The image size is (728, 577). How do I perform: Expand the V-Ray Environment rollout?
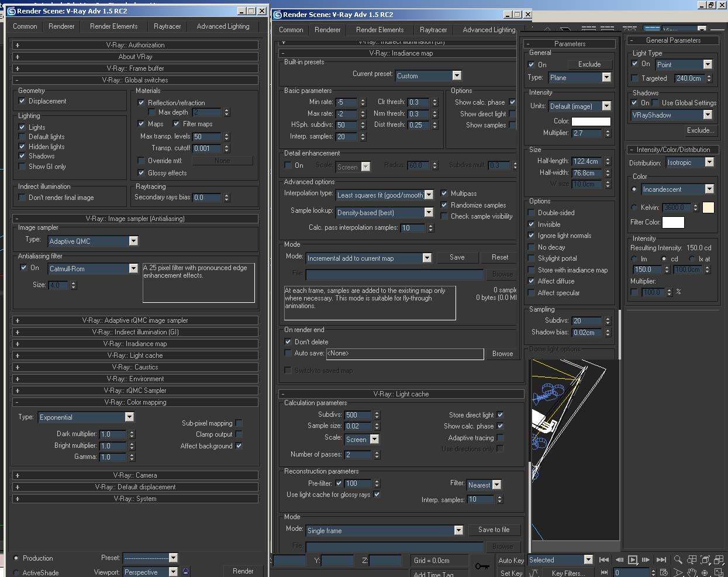(x=135, y=379)
